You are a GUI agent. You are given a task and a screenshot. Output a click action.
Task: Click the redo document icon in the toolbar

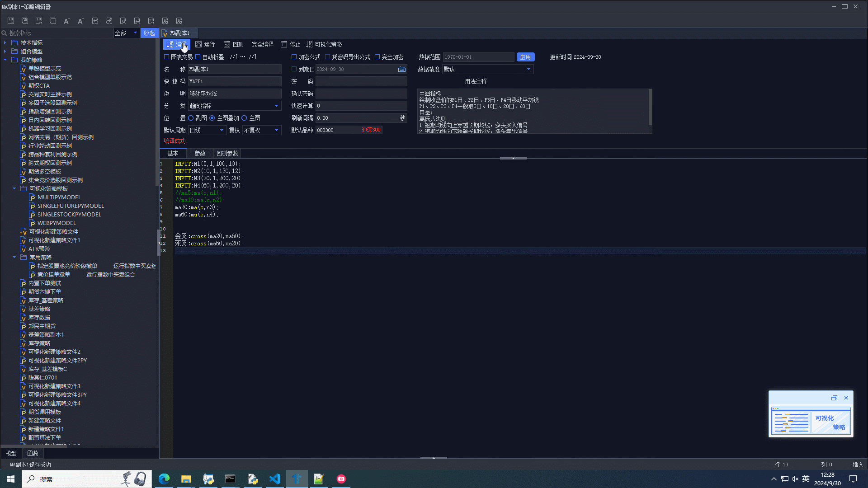(109, 21)
